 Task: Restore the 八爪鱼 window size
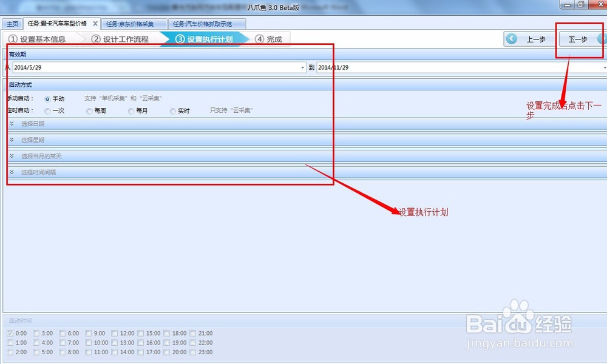[581, 5]
